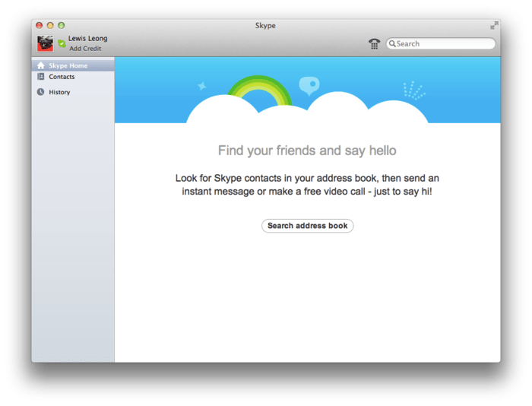Toggle full screen with corner arrows icon
The image size is (532, 406).
[494, 25]
